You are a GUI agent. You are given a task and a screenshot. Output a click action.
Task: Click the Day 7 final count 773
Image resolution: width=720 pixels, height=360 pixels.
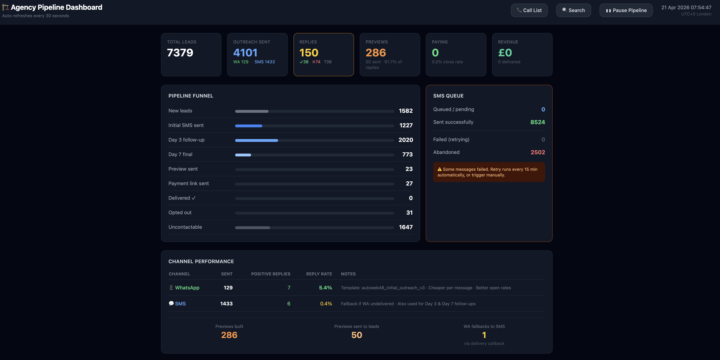point(407,155)
